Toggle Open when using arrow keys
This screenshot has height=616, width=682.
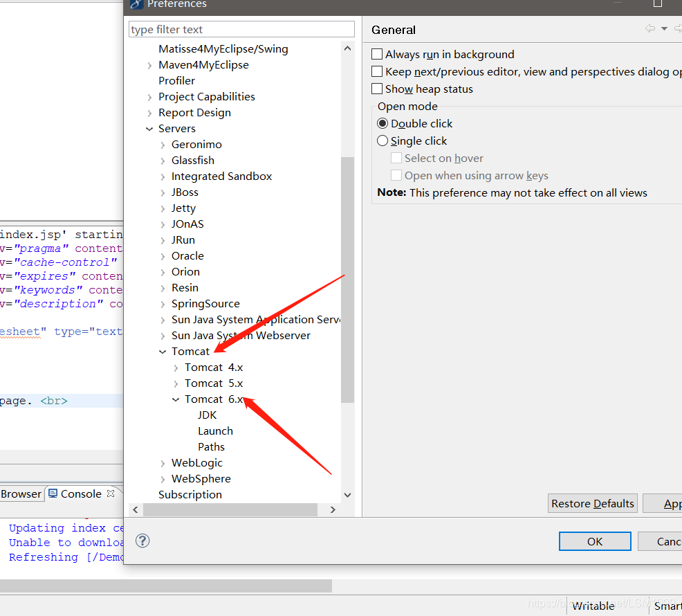pos(396,175)
